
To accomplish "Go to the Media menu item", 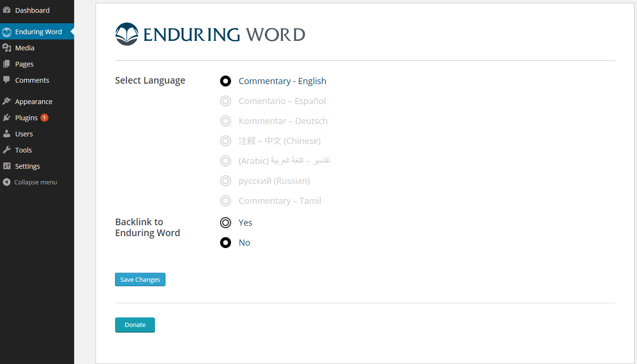I will (37, 48).
